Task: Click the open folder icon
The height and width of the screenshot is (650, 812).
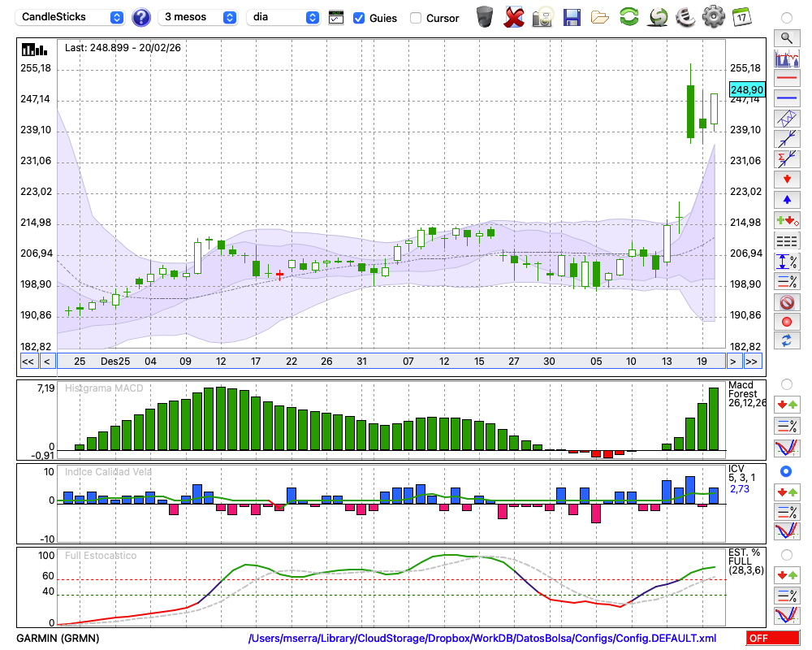Action: coord(600,17)
